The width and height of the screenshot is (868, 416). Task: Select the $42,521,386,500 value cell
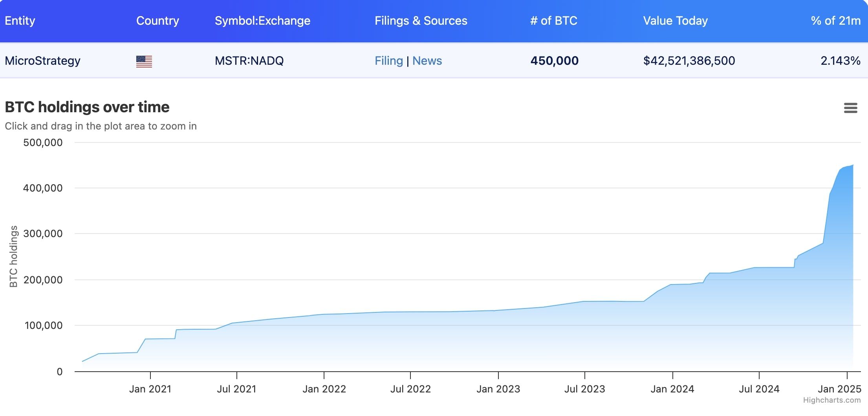pos(689,61)
